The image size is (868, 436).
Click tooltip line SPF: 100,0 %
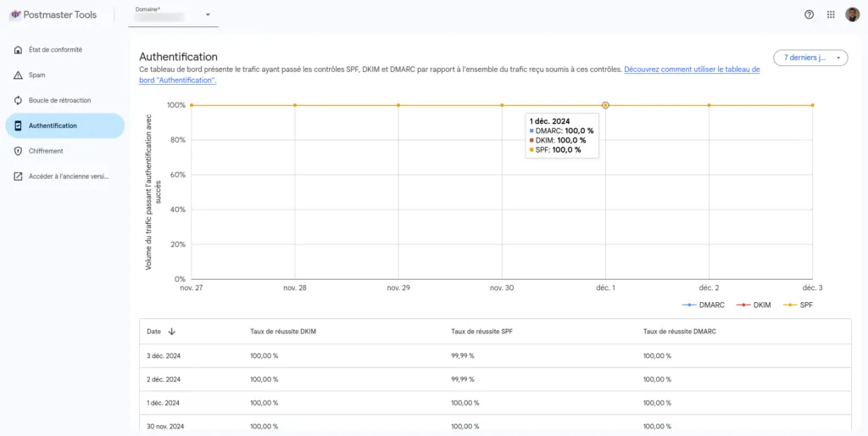555,149
